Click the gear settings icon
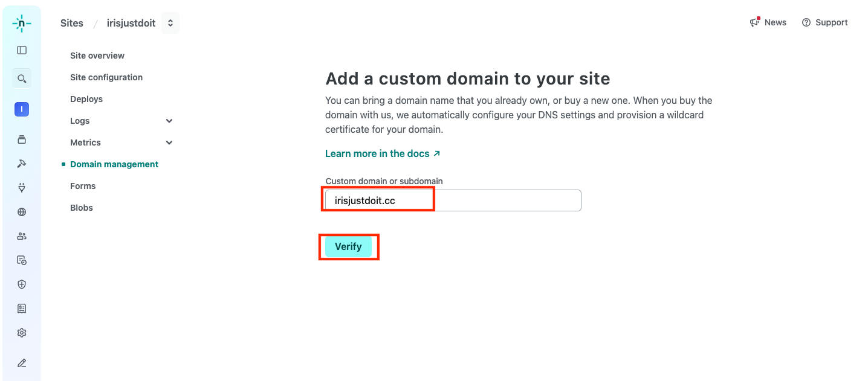The image size is (868, 381). 22,333
